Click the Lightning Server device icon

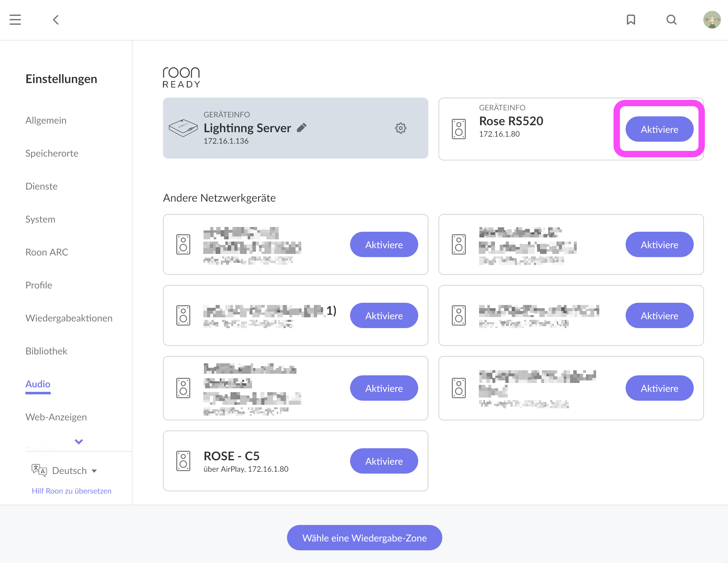point(183,128)
